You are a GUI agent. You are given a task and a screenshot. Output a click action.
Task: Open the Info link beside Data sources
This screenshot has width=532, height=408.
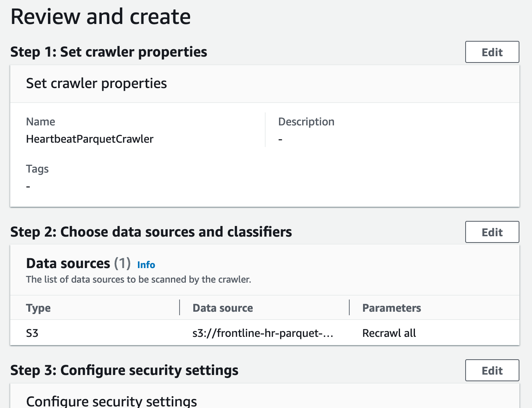tap(146, 265)
